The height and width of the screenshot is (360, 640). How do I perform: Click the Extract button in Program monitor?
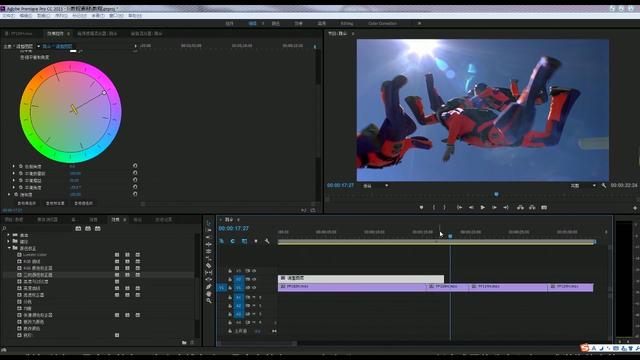pyautogui.click(x=532, y=207)
